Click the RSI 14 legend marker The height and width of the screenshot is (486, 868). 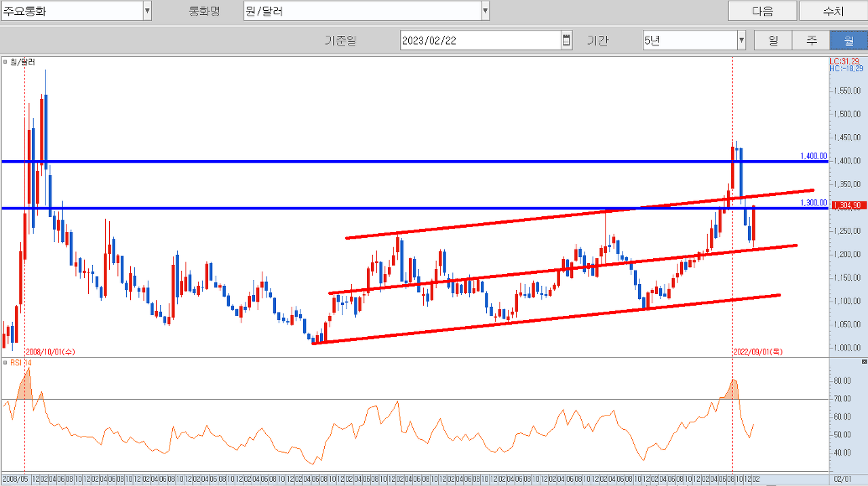(x=5, y=363)
